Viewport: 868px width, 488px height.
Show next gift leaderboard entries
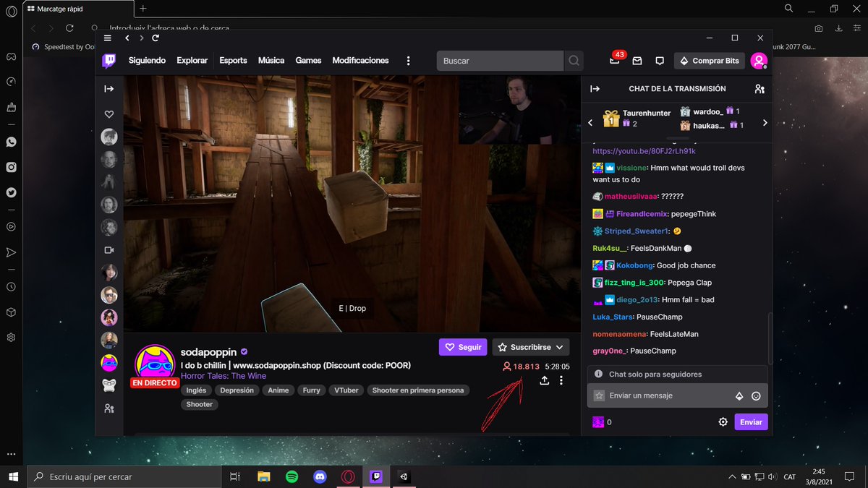765,123
